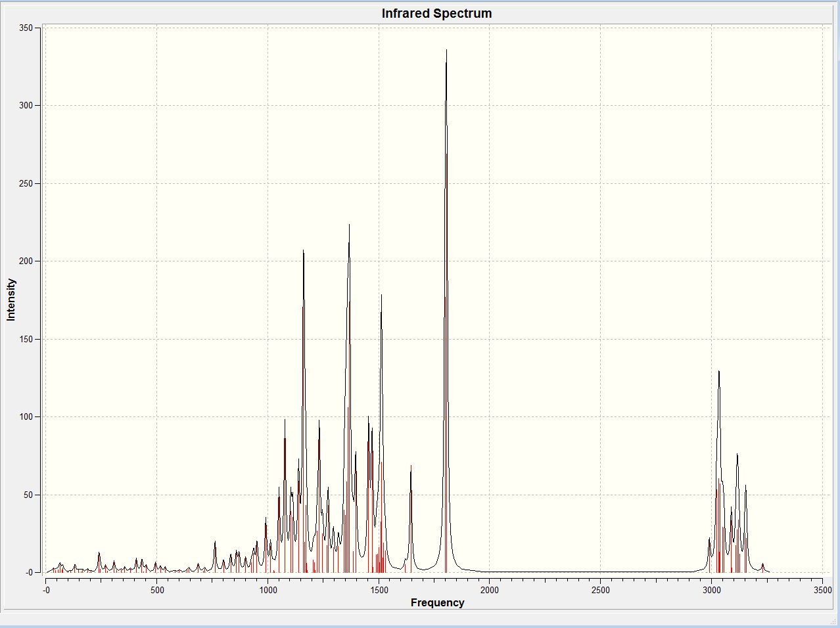Viewport: 840px width, 628px height.
Task: Click the 100 tick label on Intensity axis
Action: [x=26, y=416]
